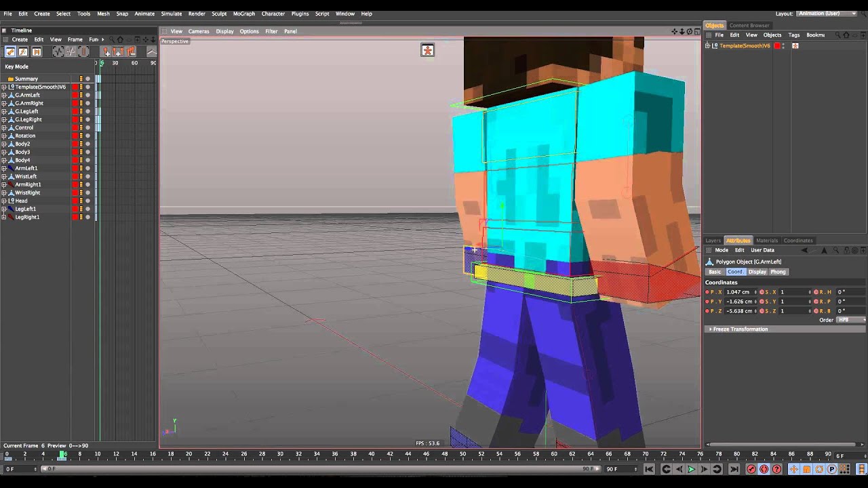The image size is (868, 488).
Task: Open the Phong attributes tab
Action: (x=778, y=272)
